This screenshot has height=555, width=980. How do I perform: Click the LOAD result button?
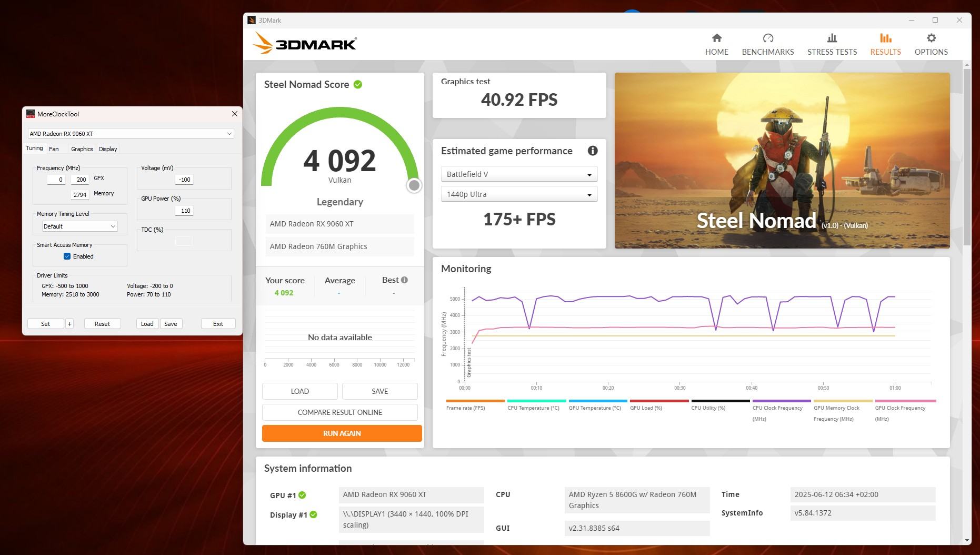click(x=300, y=391)
